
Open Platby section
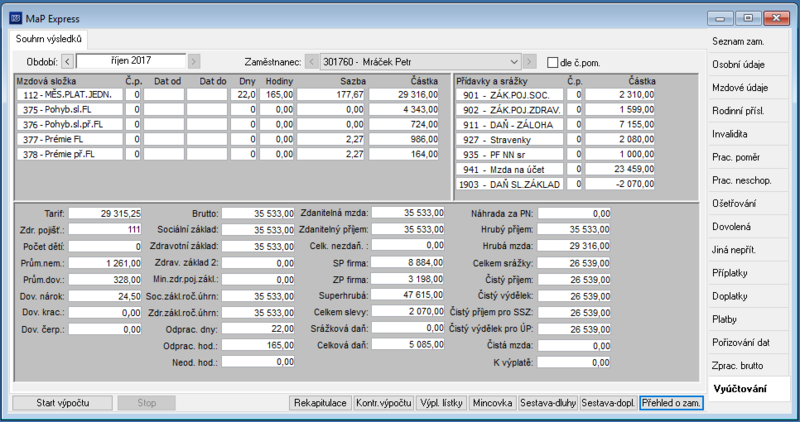(749, 319)
